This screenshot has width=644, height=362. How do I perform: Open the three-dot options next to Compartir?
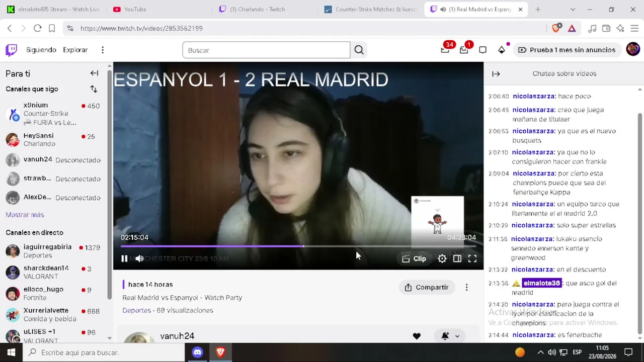[x=466, y=287]
